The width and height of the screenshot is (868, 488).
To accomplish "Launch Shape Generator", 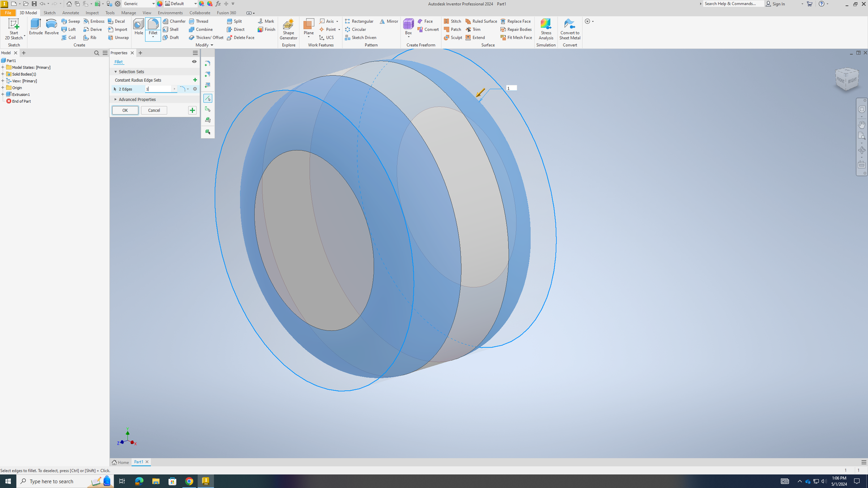I will (x=288, y=29).
